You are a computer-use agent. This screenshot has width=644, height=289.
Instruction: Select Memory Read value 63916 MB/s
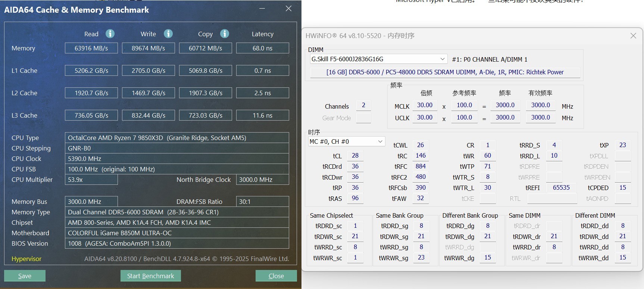coord(91,48)
